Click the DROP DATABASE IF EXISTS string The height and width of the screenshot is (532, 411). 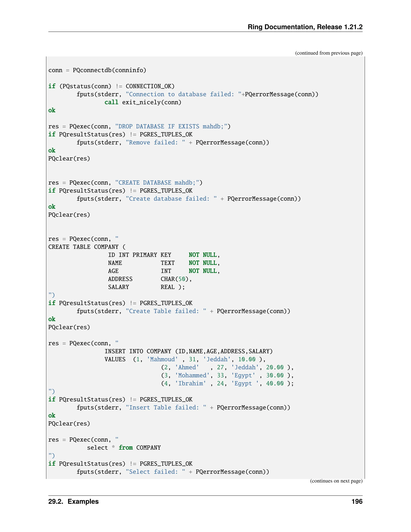click(x=171, y=126)
